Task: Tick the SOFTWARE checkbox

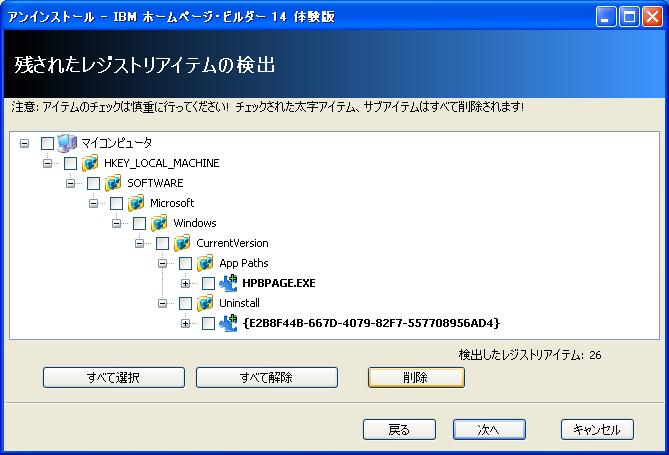Action: point(93,183)
